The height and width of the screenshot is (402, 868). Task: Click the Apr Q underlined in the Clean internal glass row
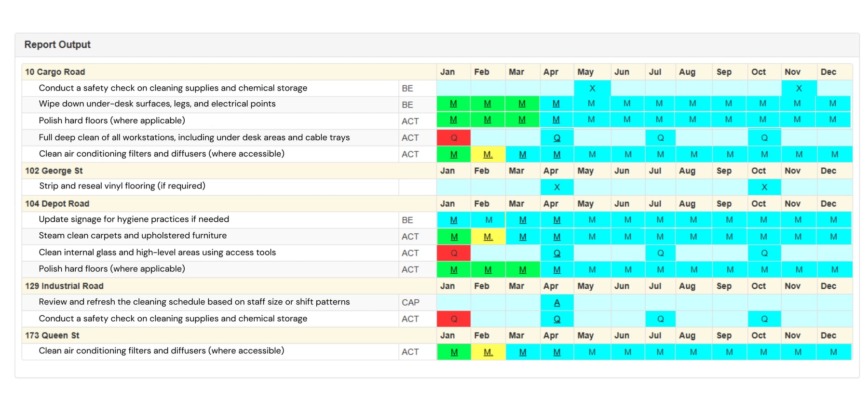point(557,253)
